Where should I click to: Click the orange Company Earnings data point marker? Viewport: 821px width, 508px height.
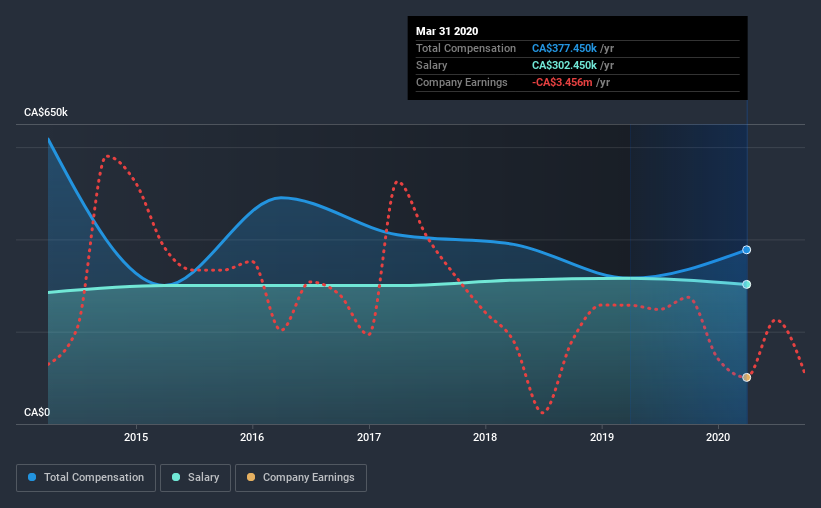tap(747, 378)
